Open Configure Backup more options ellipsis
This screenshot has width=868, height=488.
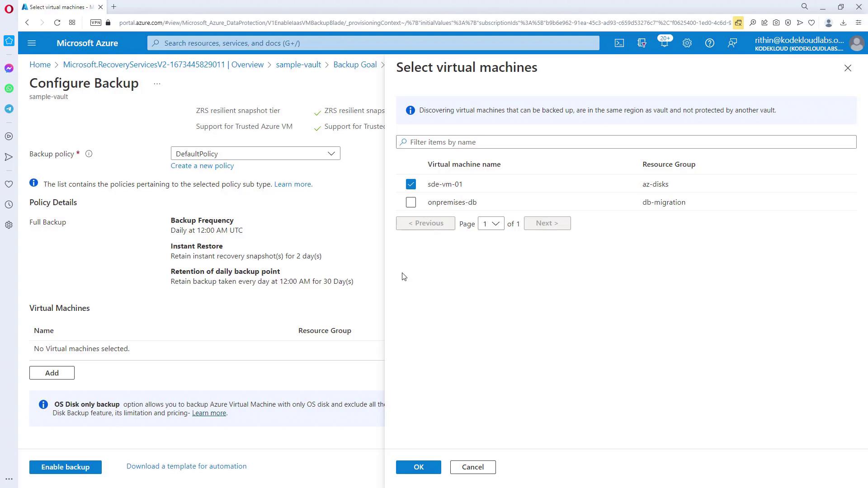click(x=157, y=84)
